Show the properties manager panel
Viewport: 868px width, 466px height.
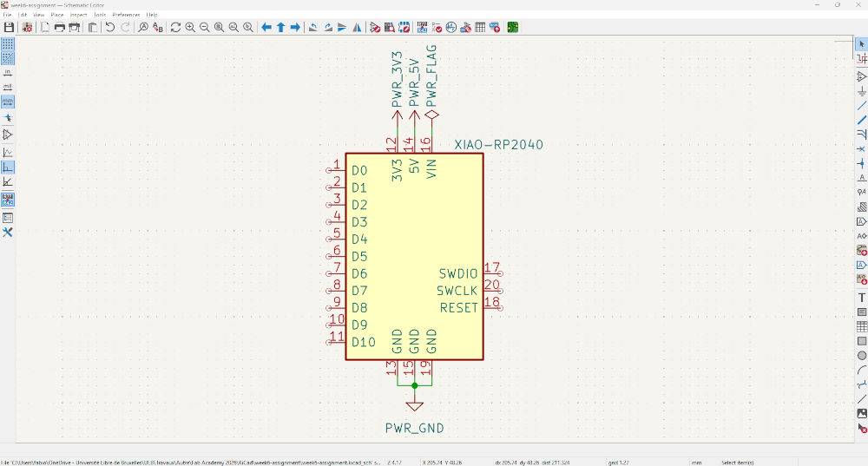click(x=8, y=233)
